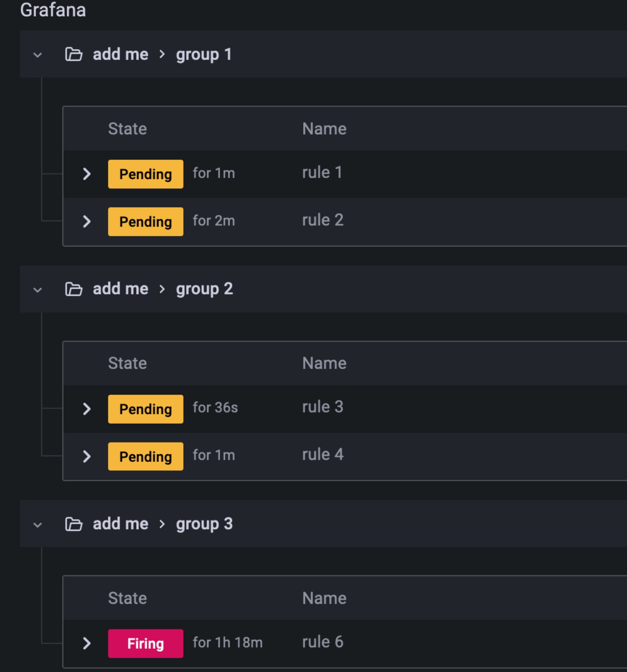Expand rule 1 details
Image resolution: width=627 pixels, height=672 pixels.
coord(87,174)
